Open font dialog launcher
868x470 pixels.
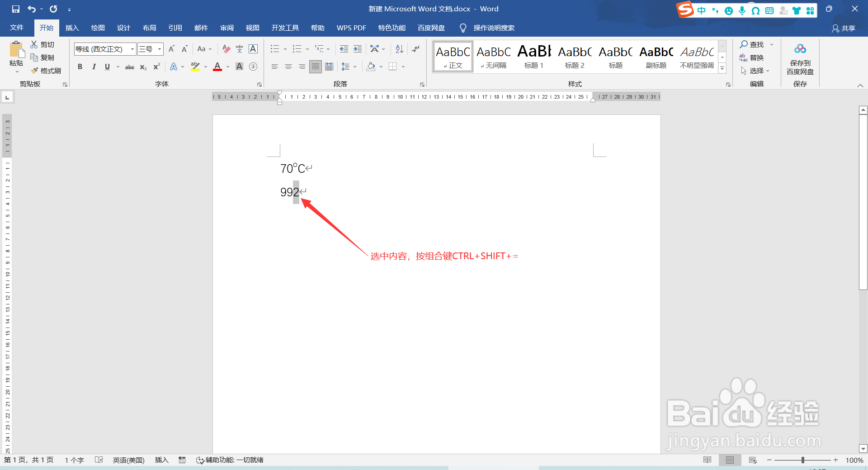(259, 85)
